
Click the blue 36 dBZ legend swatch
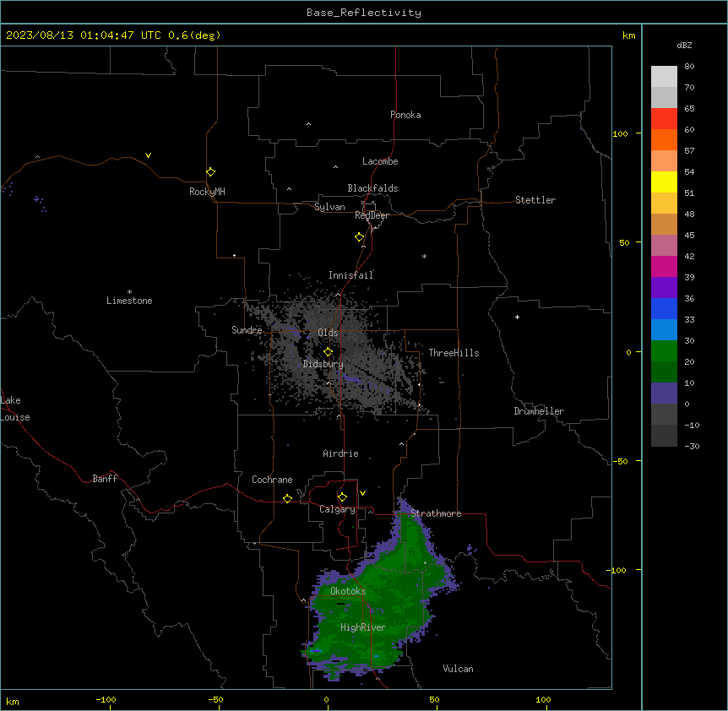pyautogui.click(x=664, y=308)
